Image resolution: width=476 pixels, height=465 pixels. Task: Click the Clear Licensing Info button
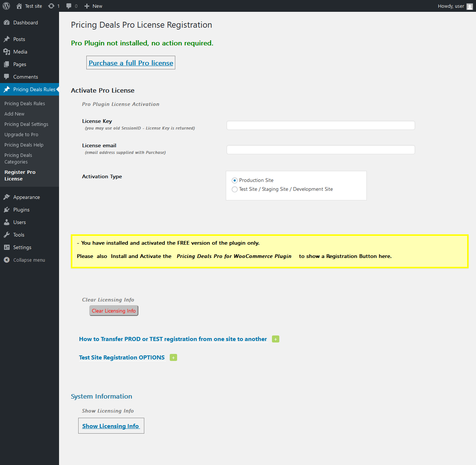(x=114, y=311)
